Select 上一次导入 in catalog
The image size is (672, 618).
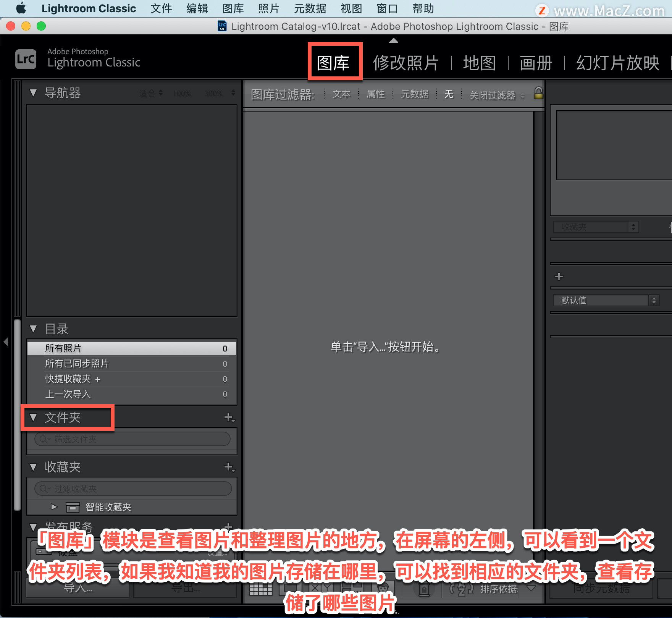coord(132,394)
